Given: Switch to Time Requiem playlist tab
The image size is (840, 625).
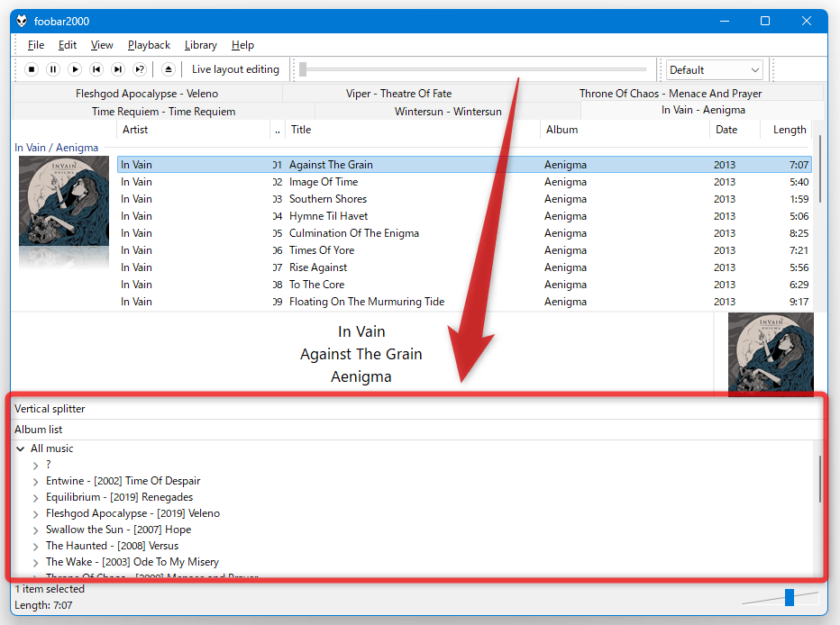Looking at the screenshot, I should pyautogui.click(x=163, y=112).
